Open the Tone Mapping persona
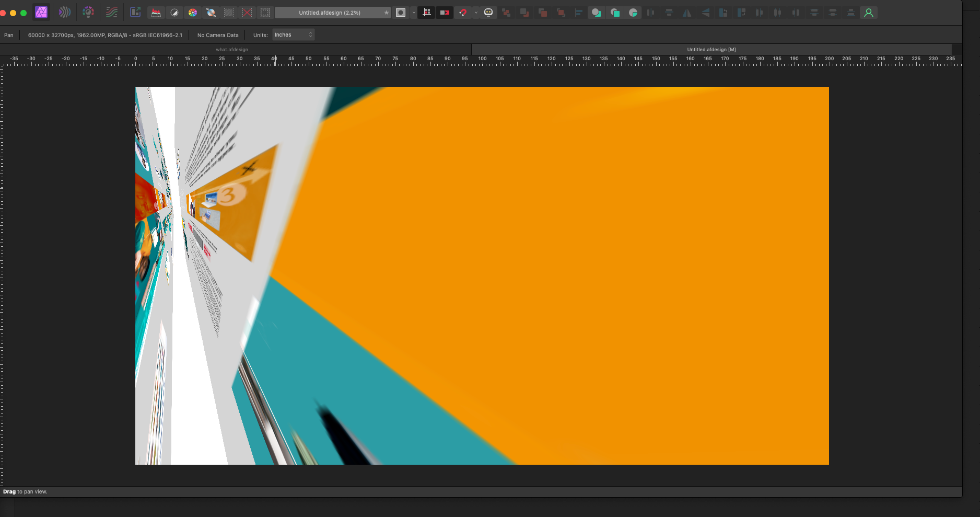This screenshot has height=517, width=980. [112, 12]
